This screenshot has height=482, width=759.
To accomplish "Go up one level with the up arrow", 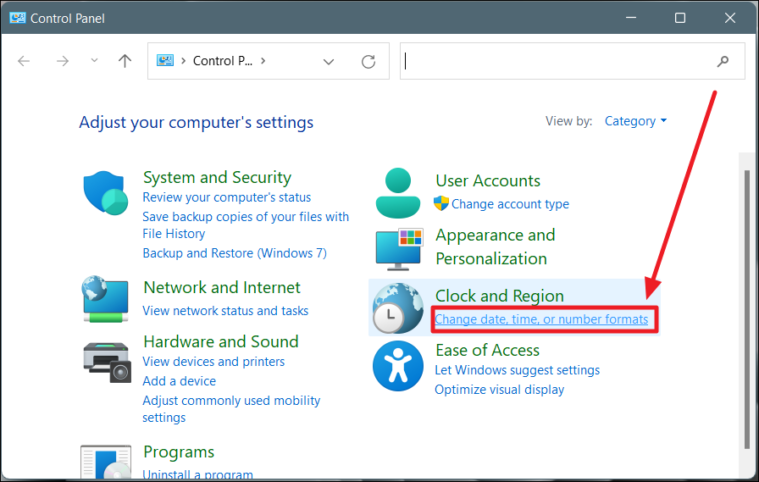I will 125,61.
